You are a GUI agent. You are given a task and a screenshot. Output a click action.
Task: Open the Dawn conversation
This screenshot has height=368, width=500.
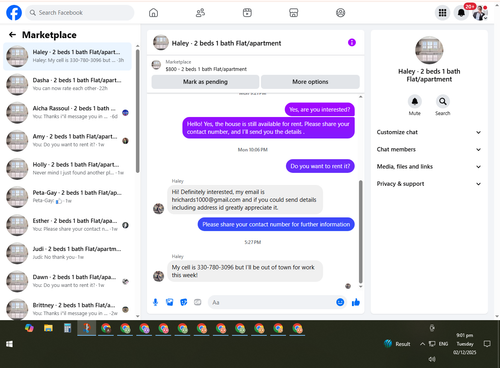[x=67, y=281]
